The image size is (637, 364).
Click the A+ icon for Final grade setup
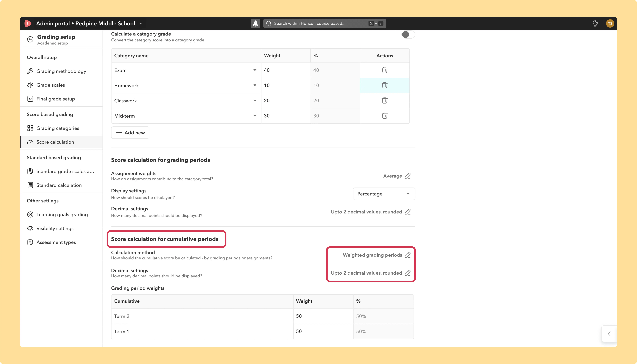tap(30, 99)
